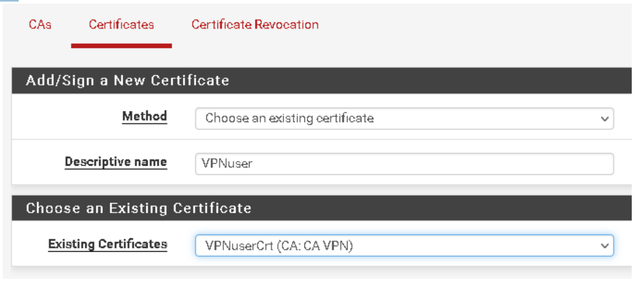Switch to the CAs tab
This screenshot has width=644, height=290.
pyautogui.click(x=40, y=25)
